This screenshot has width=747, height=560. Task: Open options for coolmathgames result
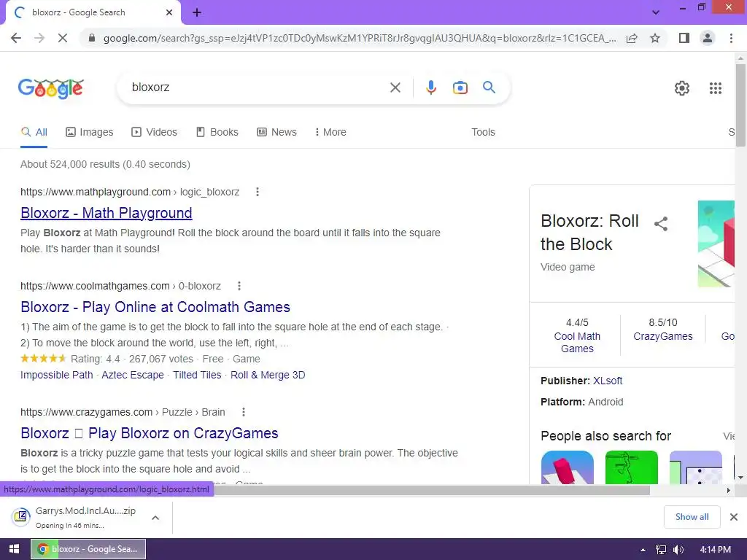pos(239,286)
